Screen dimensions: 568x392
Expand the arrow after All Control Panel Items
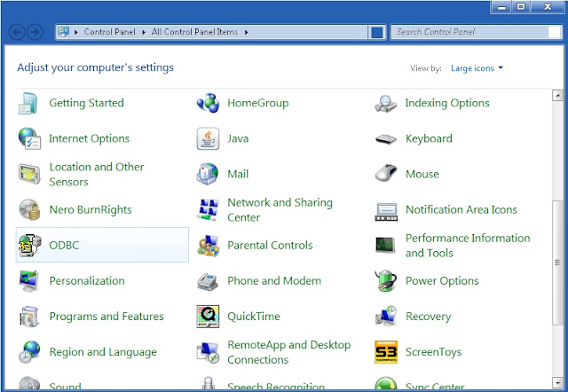click(247, 32)
